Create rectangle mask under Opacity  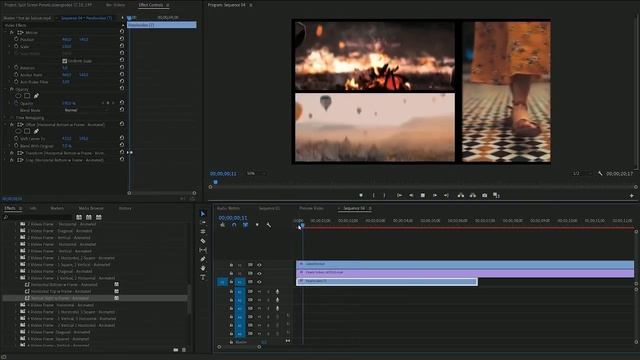[27, 96]
